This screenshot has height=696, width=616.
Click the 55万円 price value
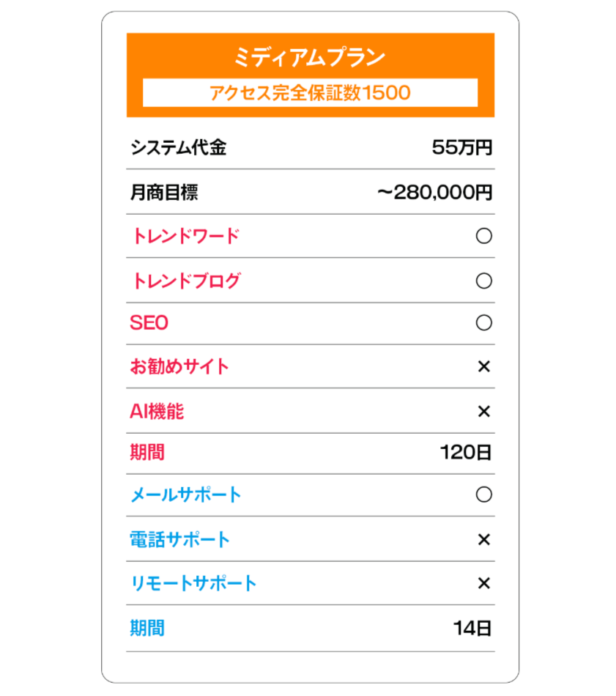(462, 147)
